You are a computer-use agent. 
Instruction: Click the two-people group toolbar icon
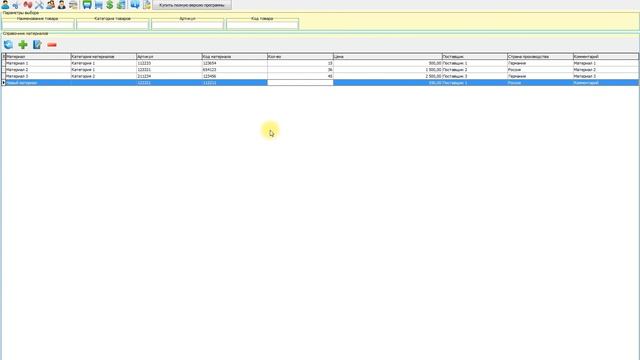(50, 4)
